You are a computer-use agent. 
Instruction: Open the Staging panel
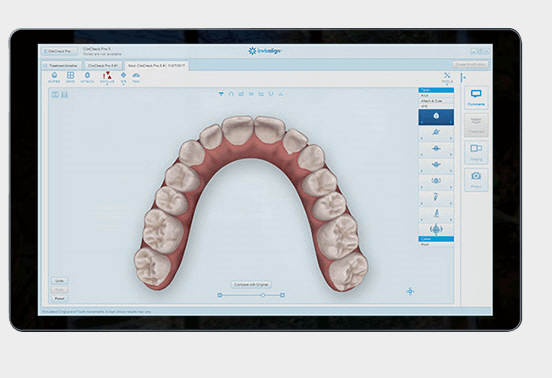pos(476,152)
